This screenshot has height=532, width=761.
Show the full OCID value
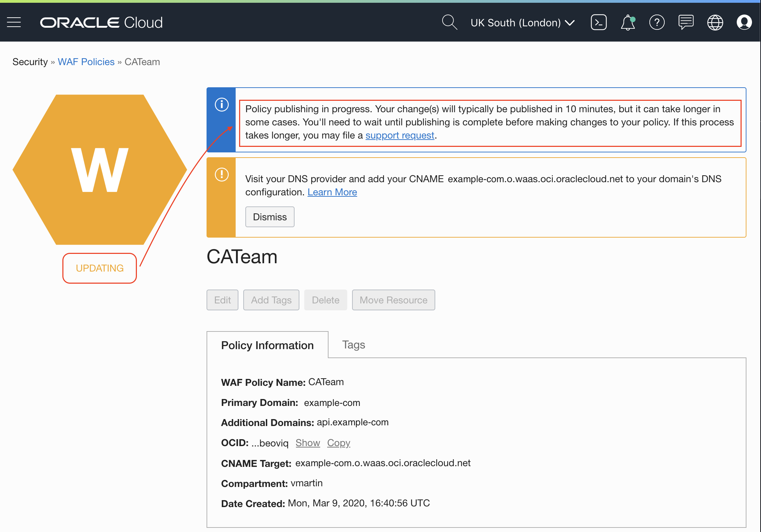pos(307,443)
